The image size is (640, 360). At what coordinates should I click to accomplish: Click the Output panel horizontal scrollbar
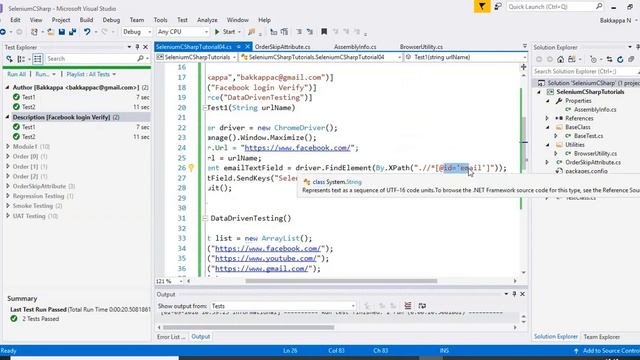click(248, 327)
